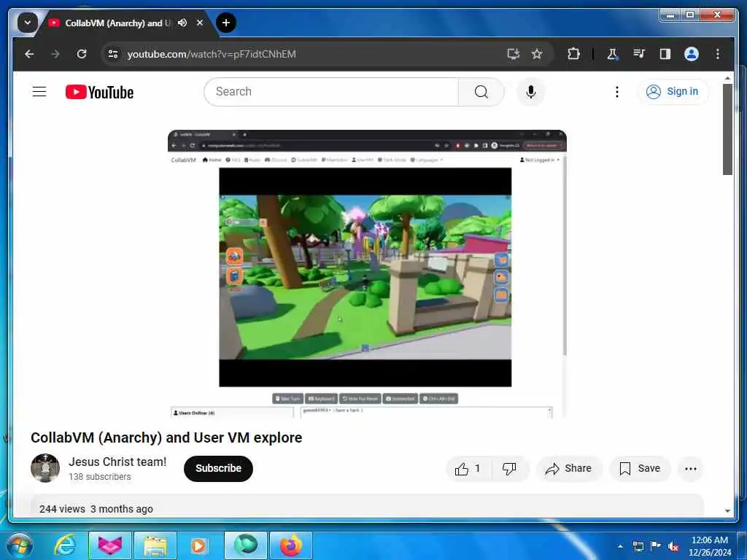Mute the CollabVM tab audio speaker icon
The width and height of the screenshot is (747, 560).
click(x=182, y=23)
